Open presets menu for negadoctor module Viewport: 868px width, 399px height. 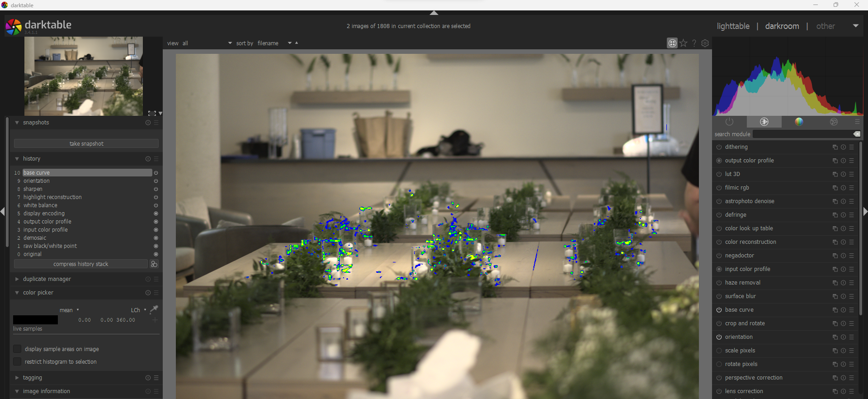[851, 256]
